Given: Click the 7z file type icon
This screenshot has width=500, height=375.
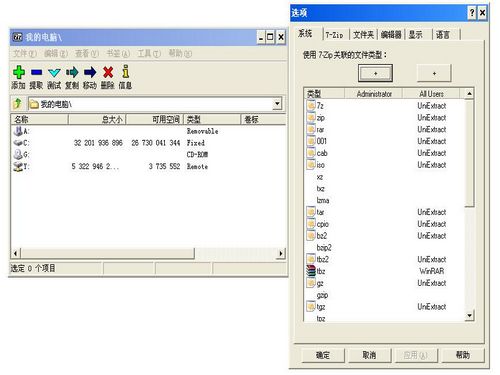Looking at the screenshot, I should 311,105.
